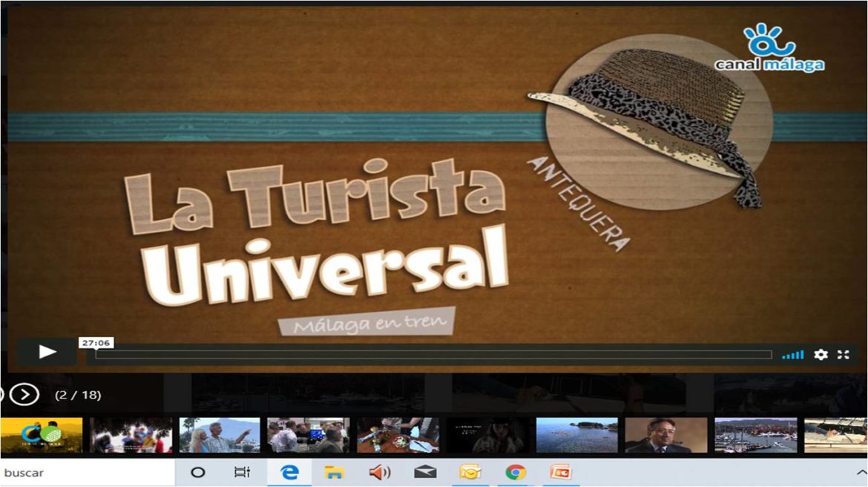
Task: Switch to Microsoft Edge in taskbar
Action: coord(289,473)
